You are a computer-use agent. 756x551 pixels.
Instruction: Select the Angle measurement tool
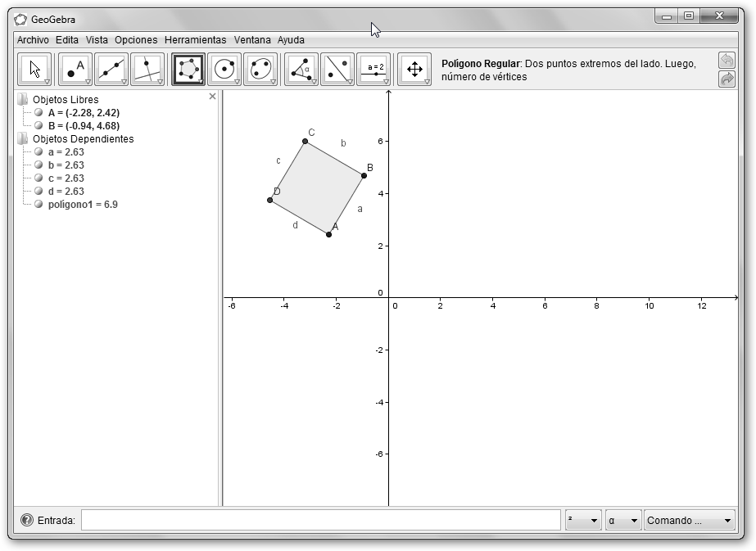pyautogui.click(x=301, y=70)
